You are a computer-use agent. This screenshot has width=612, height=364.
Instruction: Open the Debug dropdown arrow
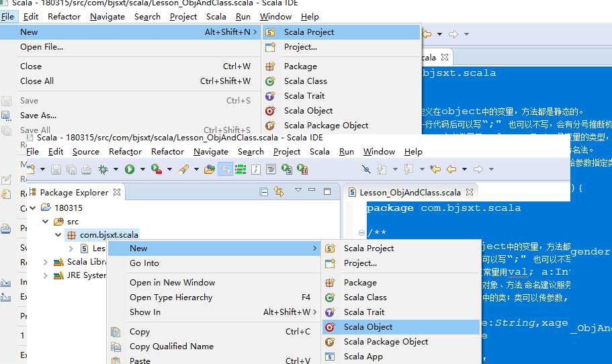tap(116, 169)
